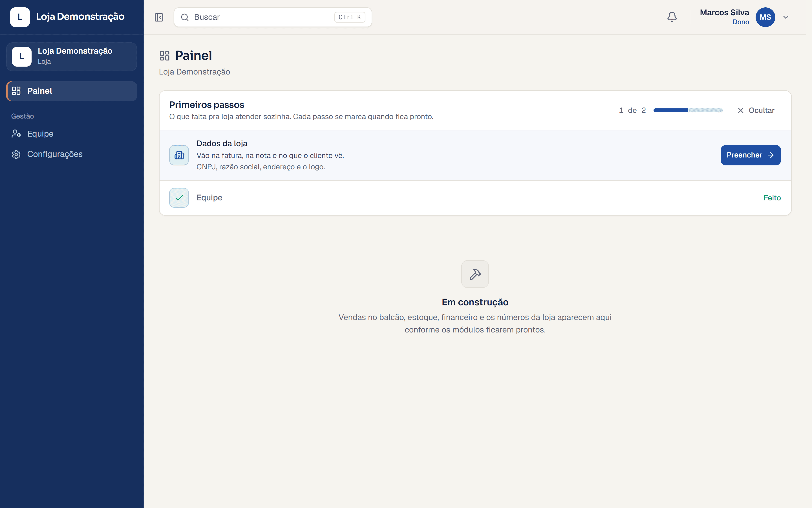Click the onboarding progress bar
This screenshot has width=812, height=508.
[x=688, y=111]
